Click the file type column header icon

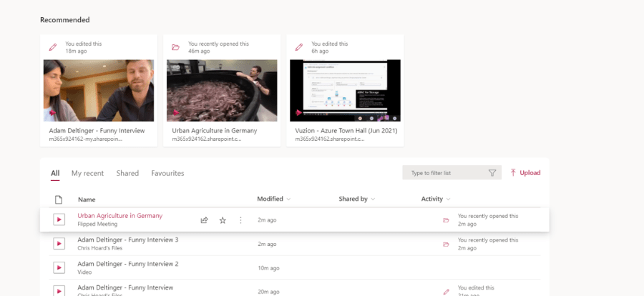(x=59, y=199)
